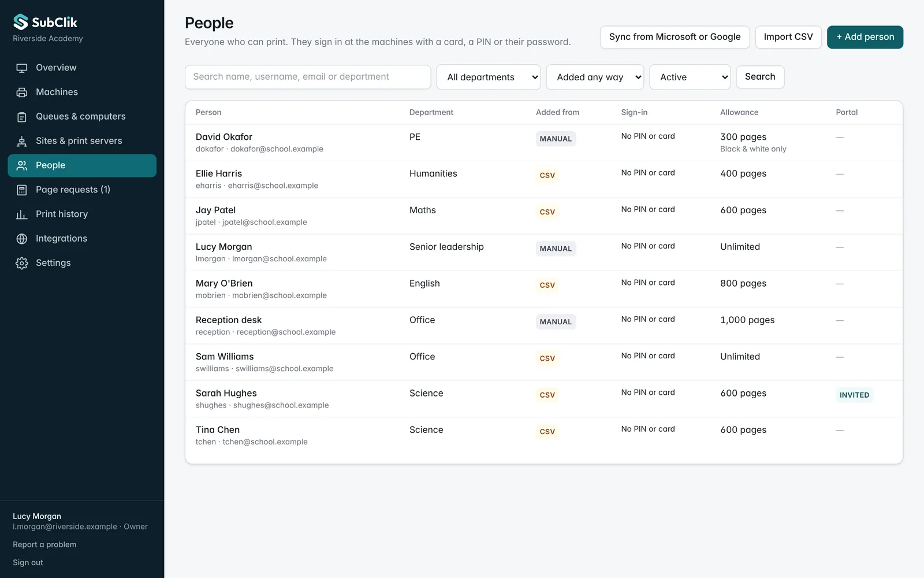Viewport: 924px width, 578px height.
Task: Navigate to Integrations
Action: pos(82,238)
